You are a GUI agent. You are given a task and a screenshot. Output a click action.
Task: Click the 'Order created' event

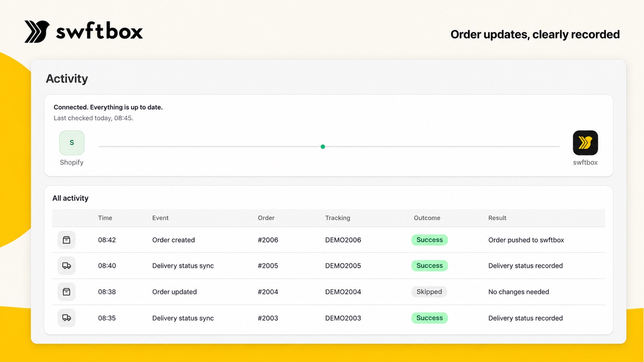(173, 240)
